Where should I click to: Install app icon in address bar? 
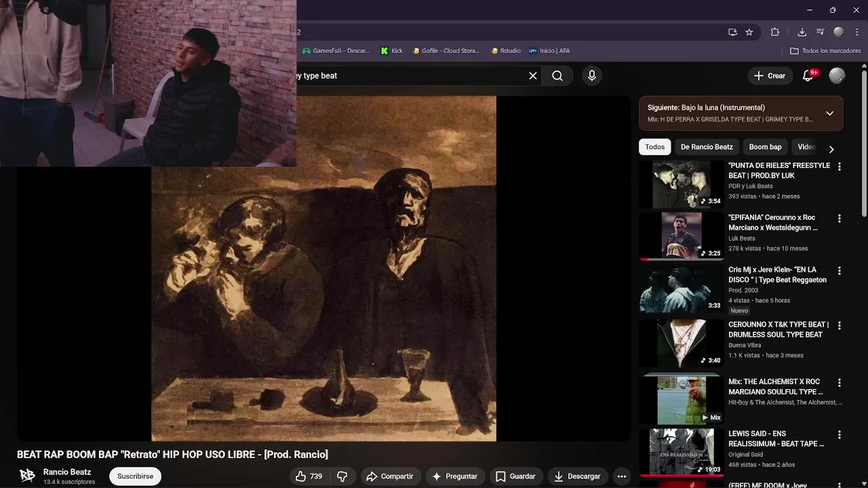coord(732,32)
